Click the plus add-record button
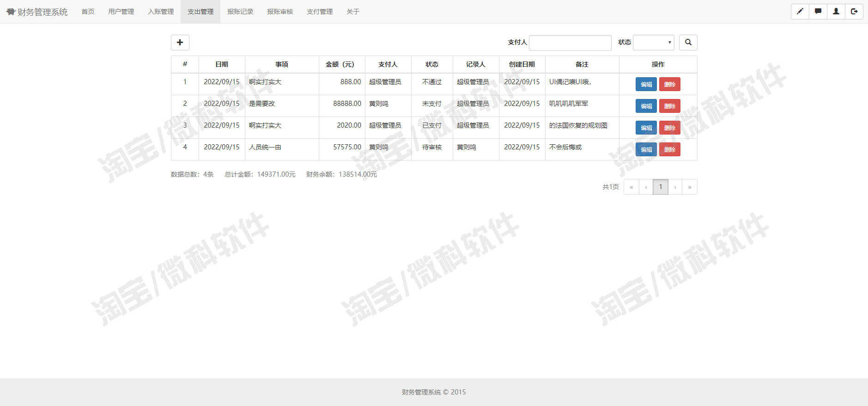Viewport: 868px width, 406px height. 180,43
